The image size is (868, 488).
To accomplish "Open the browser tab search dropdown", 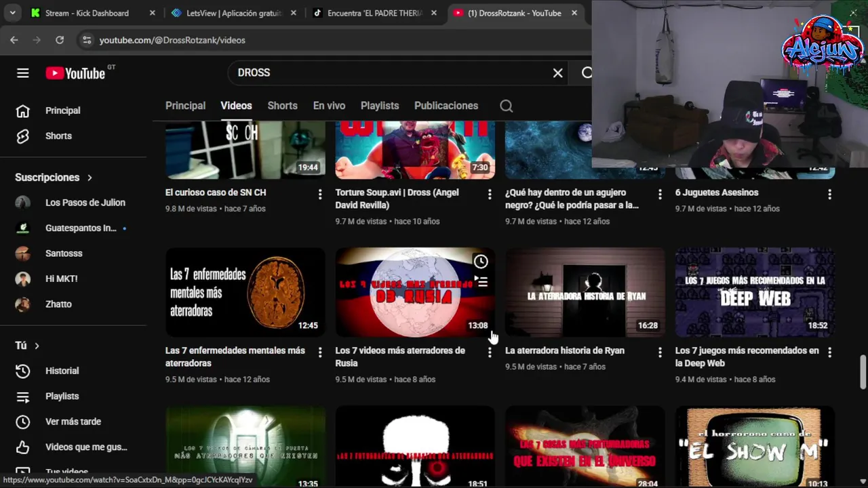I will pos(12,13).
